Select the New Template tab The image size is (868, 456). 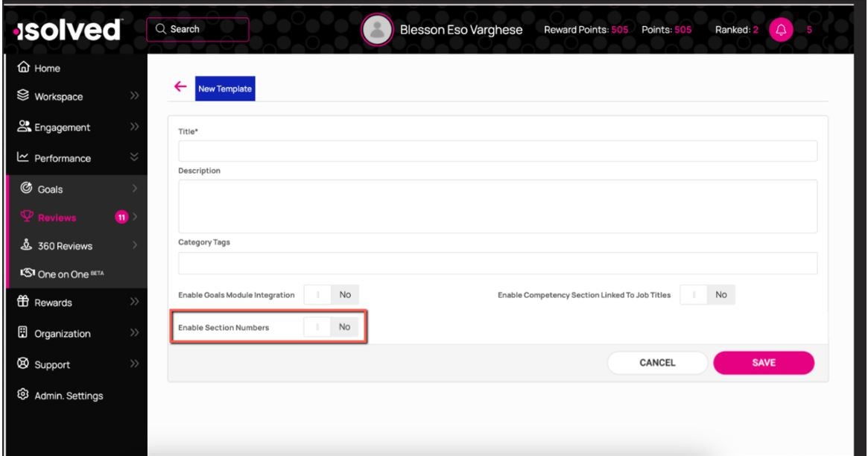[225, 89]
